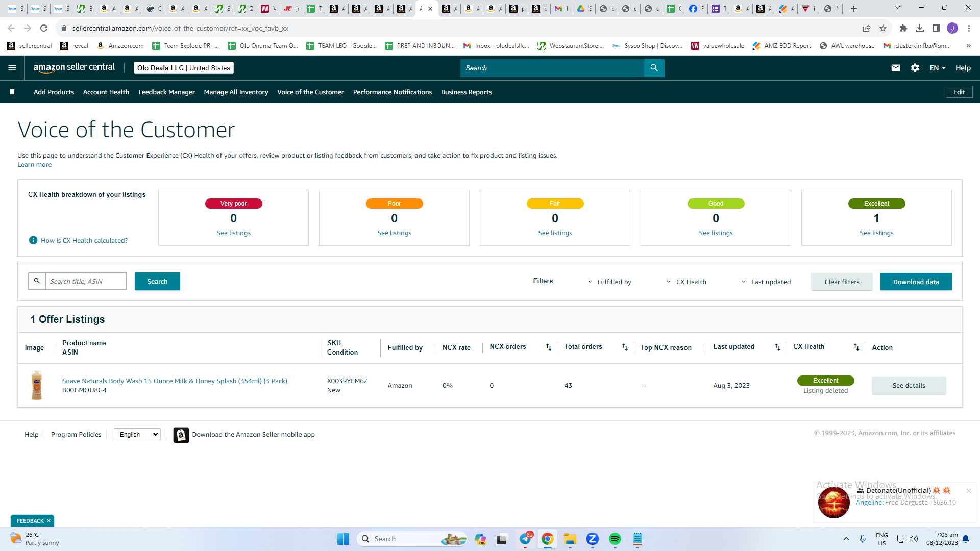Open Feedback Manager
The height and width of the screenshot is (551, 980).
pyautogui.click(x=166, y=92)
